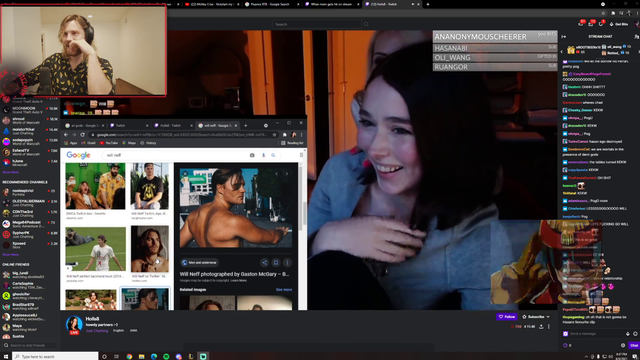
Task: Open SypherPK recommended channel
Action: (x=29, y=235)
